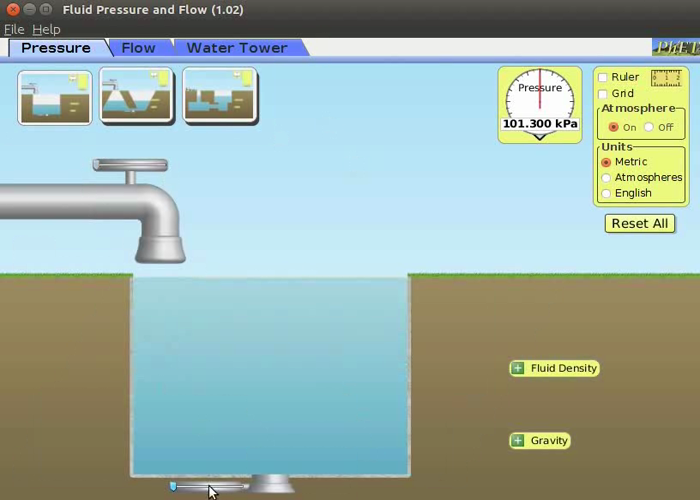This screenshot has width=700, height=500.
Task: Click the drain valve slider knob
Action: [x=173, y=487]
